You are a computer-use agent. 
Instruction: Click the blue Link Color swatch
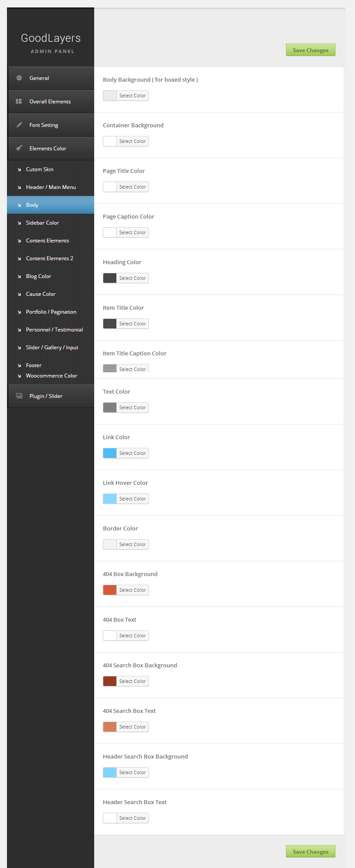[110, 453]
